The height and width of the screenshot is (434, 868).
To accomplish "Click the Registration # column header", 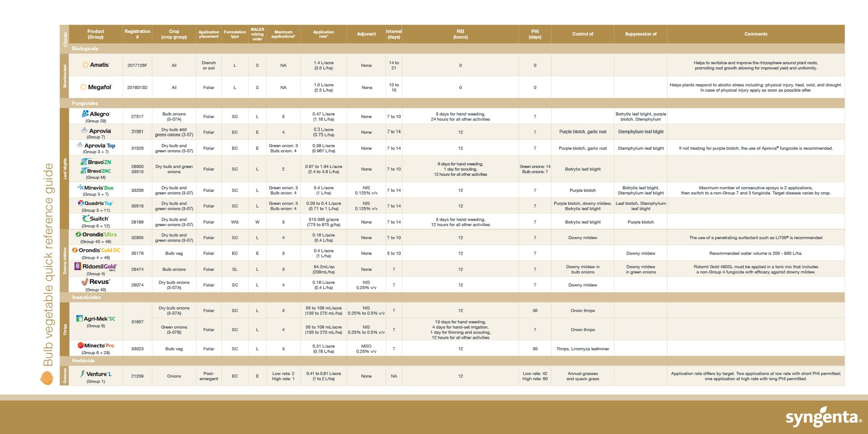I will [x=137, y=34].
